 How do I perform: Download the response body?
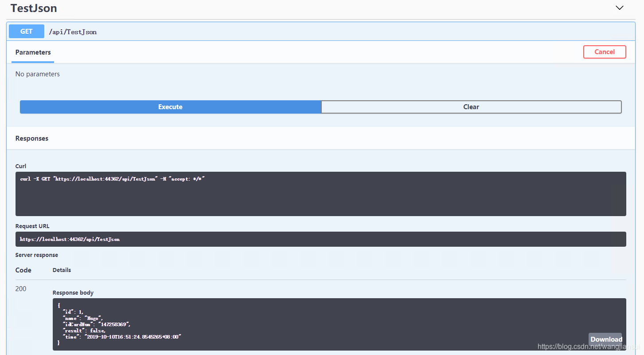pyautogui.click(x=605, y=339)
